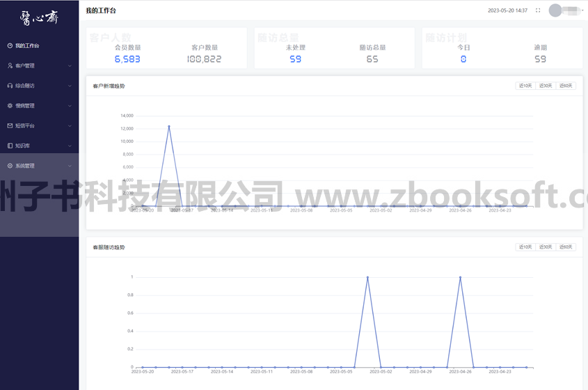Click the 客户管理 person icon
588x390 pixels.
tap(10, 65)
